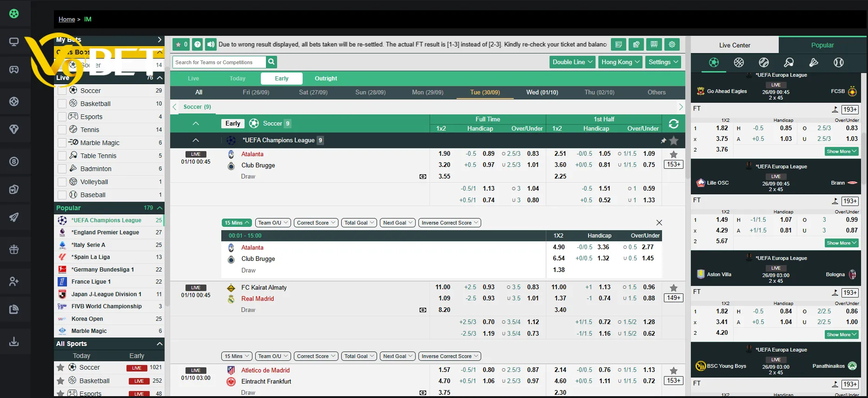This screenshot has height=398, width=868.
Task: Select the Fri (26/09) date tab
Action: point(256,93)
